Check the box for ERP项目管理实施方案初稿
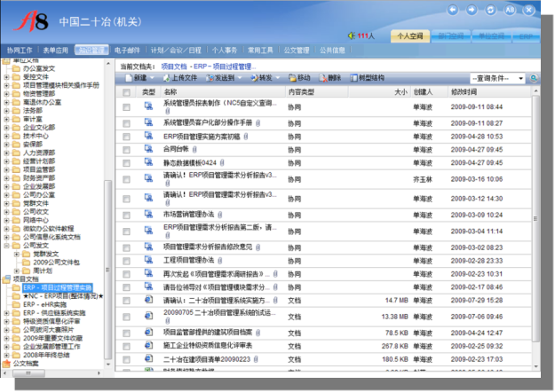Screen dimensions: 555x392 [x=126, y=137]
